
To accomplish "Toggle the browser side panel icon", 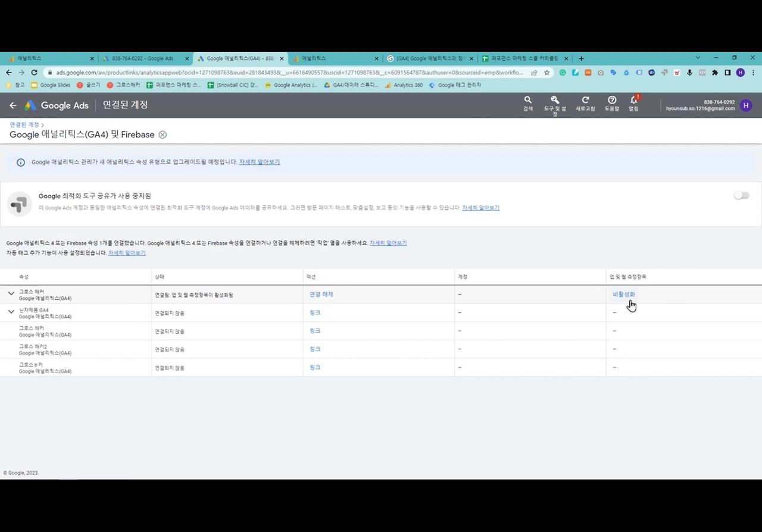I will (727, 73).
